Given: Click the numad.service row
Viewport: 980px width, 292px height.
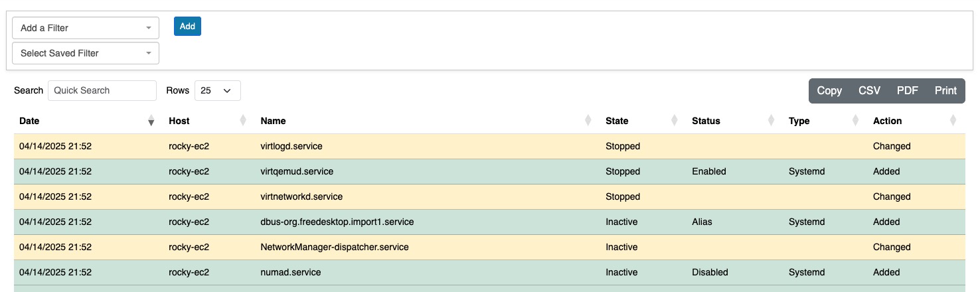Looking at the screenshot, I should coord(291,272).
